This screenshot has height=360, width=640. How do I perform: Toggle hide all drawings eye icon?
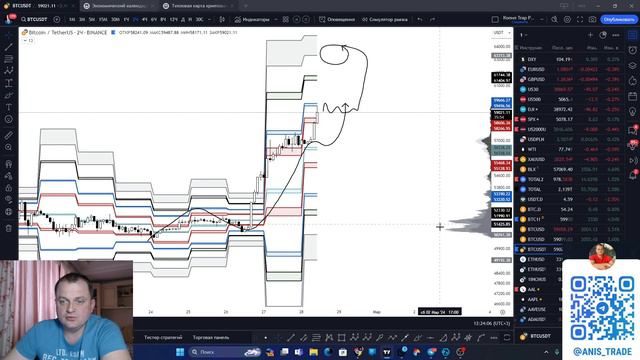[9, 200]
